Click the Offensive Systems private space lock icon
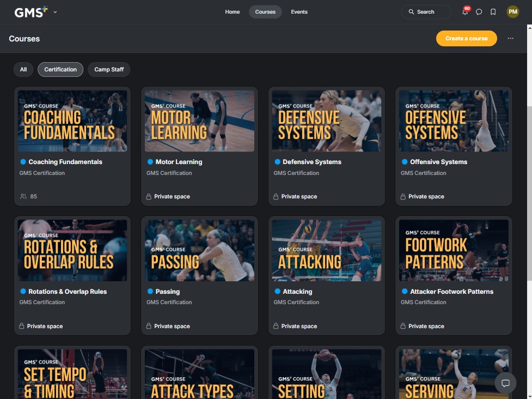 tap(403, 197)
